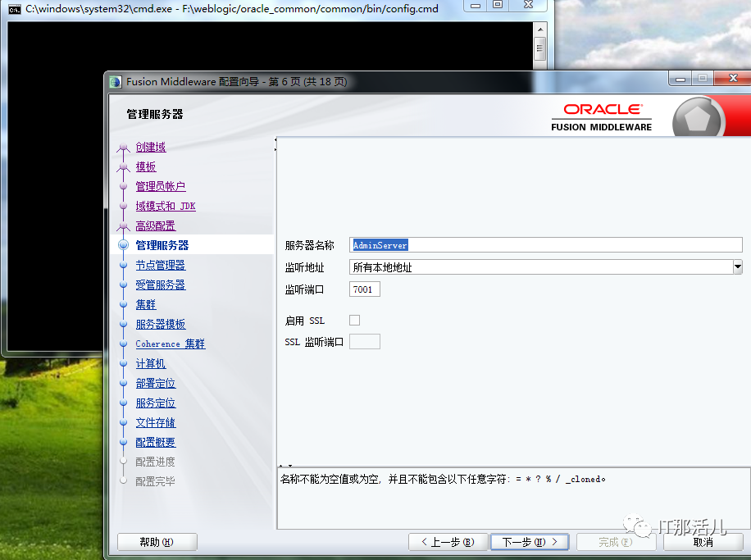
Task: Open the 文件存储 step link
Action: tap(156, 422)
